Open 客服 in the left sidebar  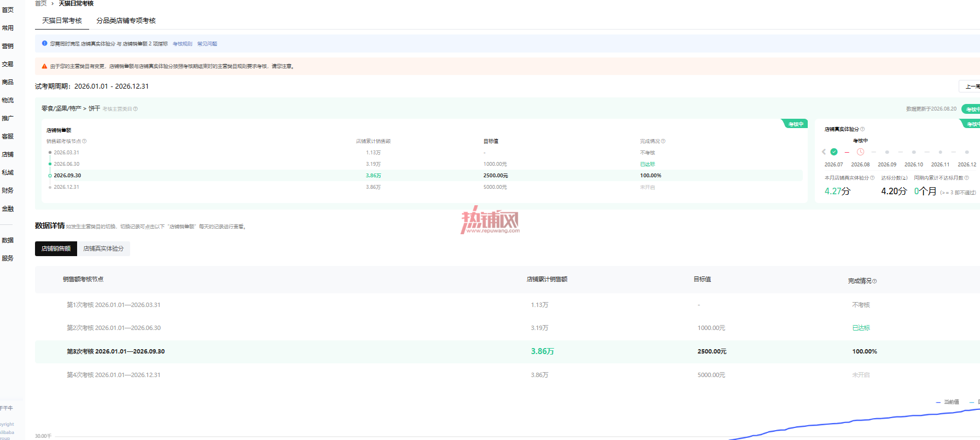[8, 136]
